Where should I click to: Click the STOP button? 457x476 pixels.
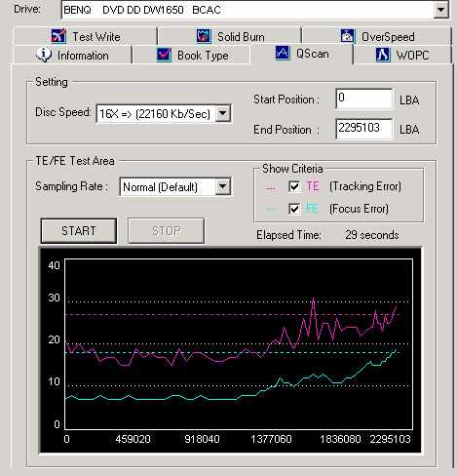tap(167, 231)
